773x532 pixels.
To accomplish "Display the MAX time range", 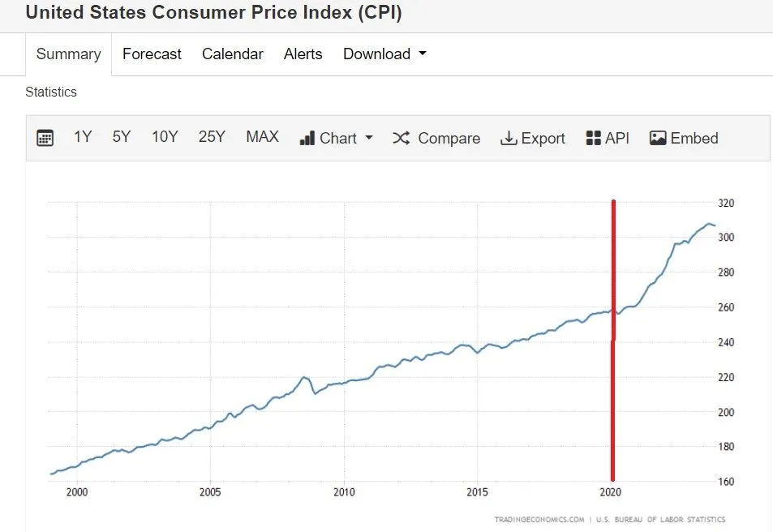I will (x=261, y=137).
